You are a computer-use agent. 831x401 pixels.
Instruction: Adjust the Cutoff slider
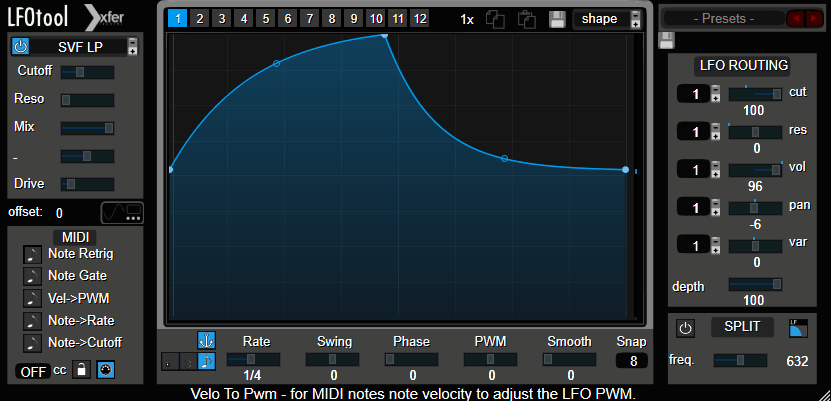pyautogui.click(x=87, y=72)
